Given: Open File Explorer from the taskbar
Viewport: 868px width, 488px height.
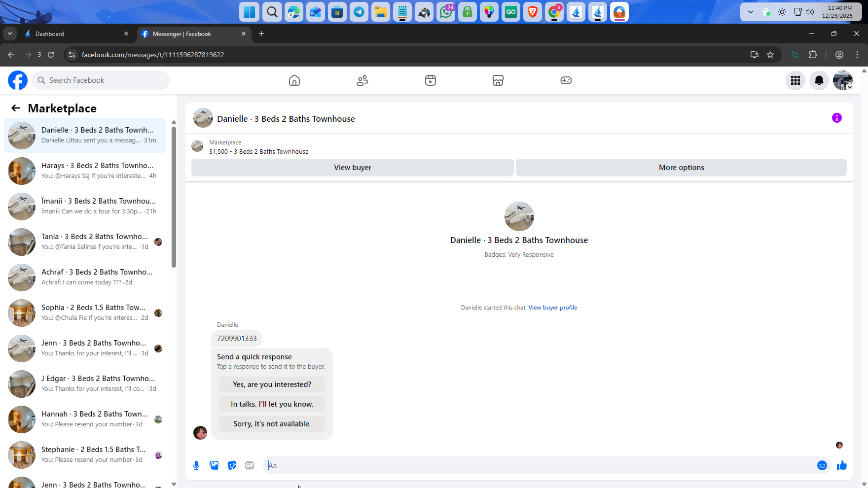Looking at the screenshot, I should click(x=381, y=12).
